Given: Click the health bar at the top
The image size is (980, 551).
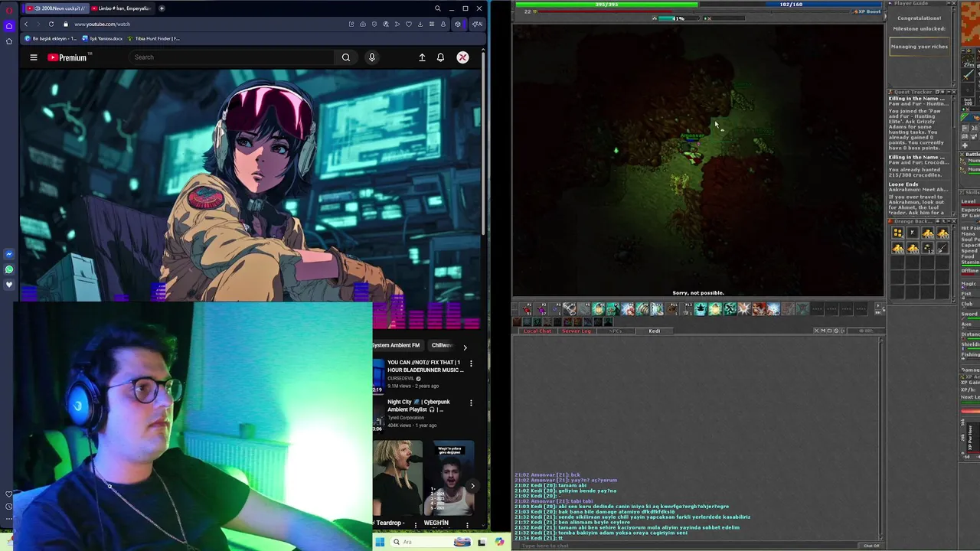Looking at the screenshot, I should [x=606, y=5].
